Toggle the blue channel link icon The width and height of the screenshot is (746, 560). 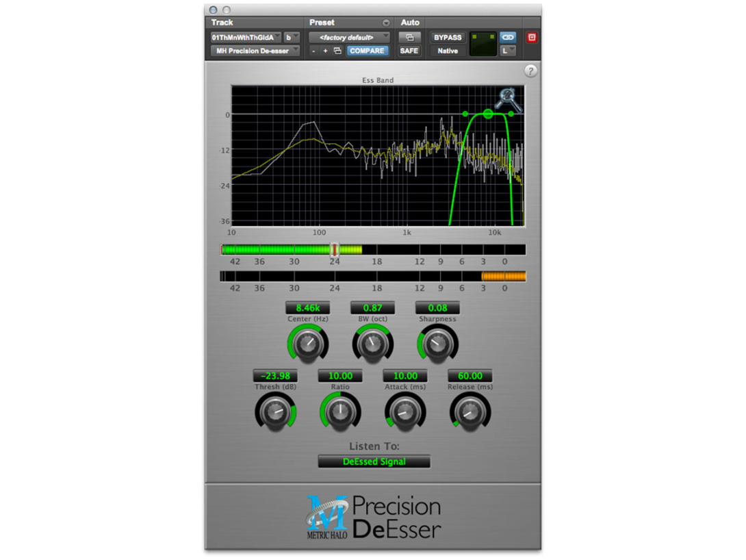pyautogui.click(x=508, y=37)
